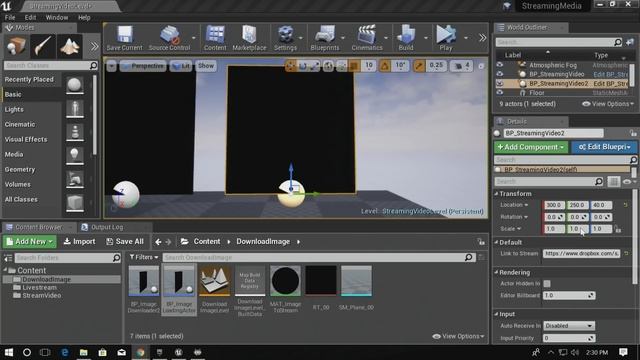Screen dimensions: 640x360
Task: Toggle scale snap icon in viewport
Action: [419, 66]
